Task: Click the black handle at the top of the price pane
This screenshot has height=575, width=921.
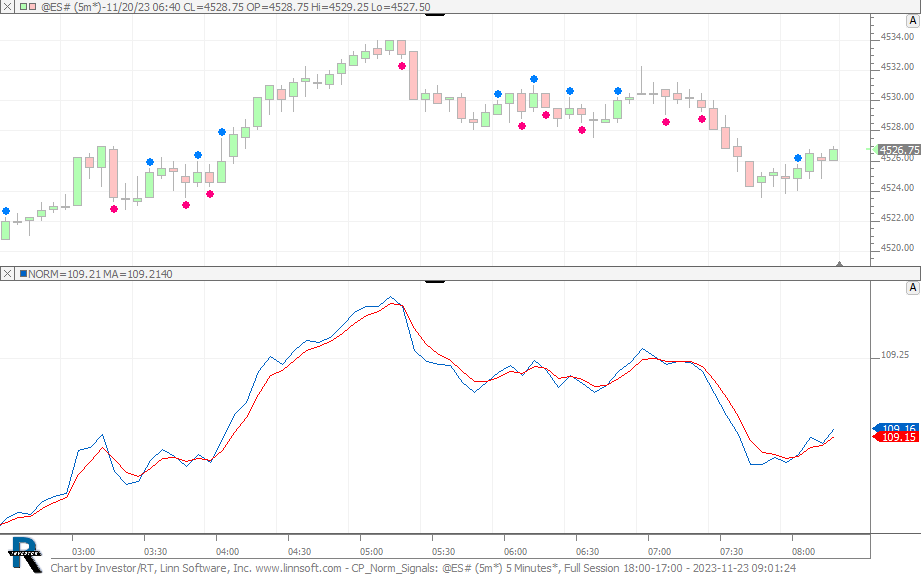Action: click(435, 14)
